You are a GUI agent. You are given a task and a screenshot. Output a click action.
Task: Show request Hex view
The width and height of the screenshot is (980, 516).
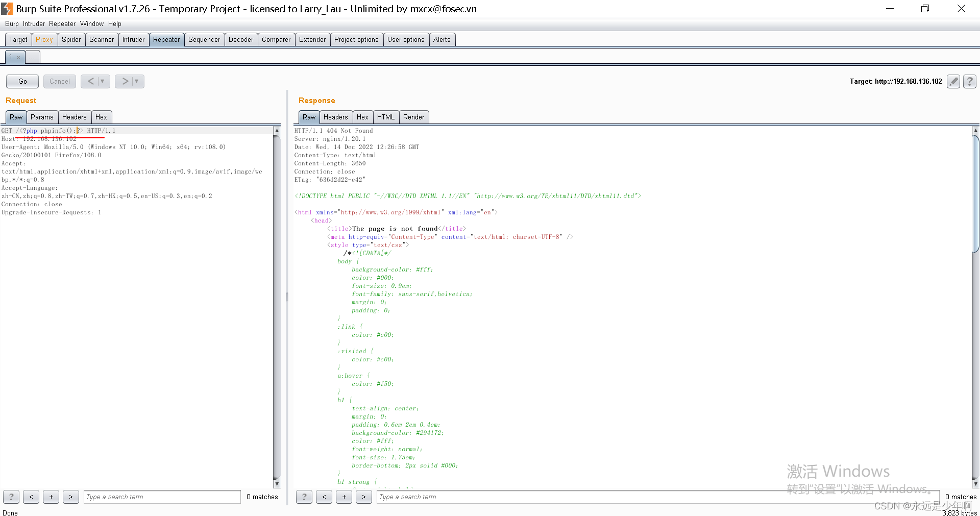point(101,117)
